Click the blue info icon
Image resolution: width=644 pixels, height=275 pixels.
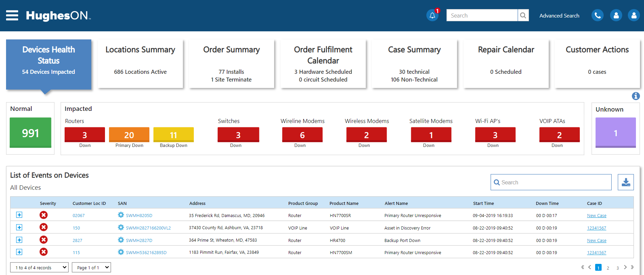635,96
